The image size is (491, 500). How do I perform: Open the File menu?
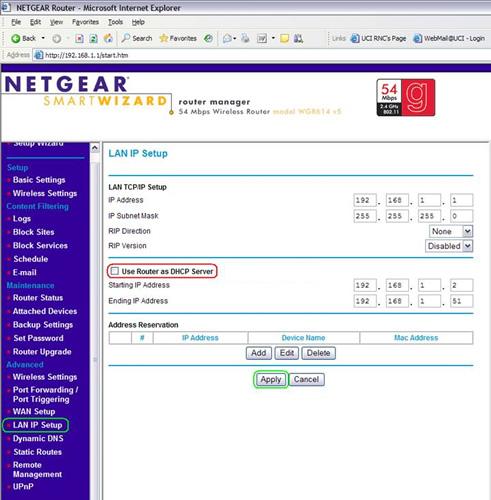click(x=16, y=22)
